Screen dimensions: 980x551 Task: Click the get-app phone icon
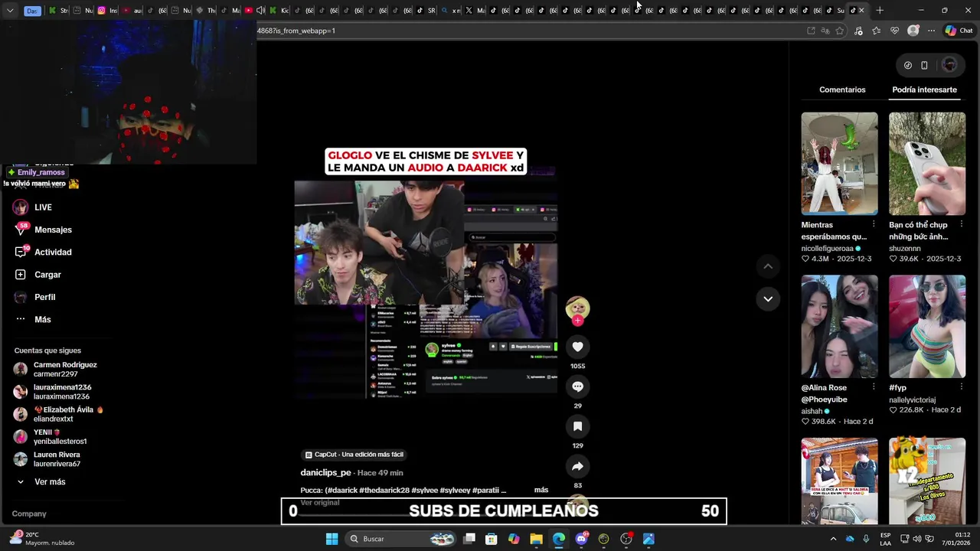pyautogui.click(x=924, y=65)
